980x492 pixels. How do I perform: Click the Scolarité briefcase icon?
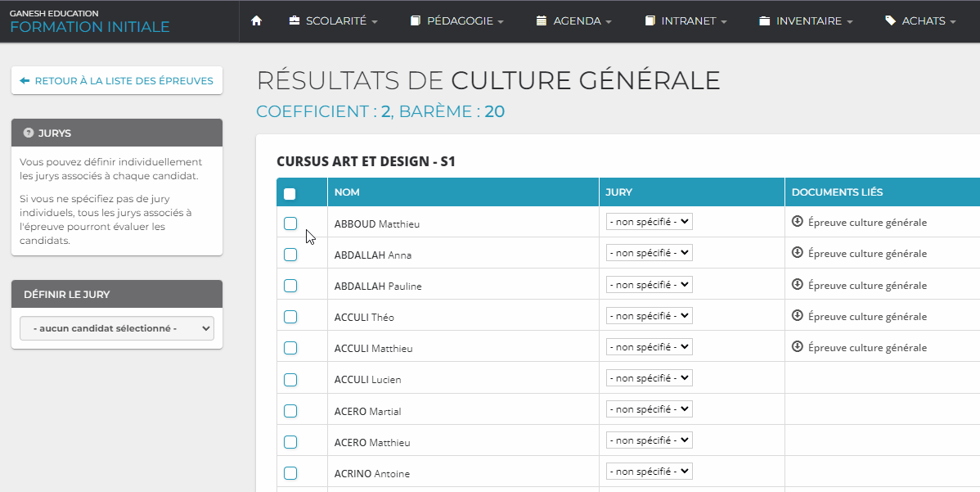294,20
